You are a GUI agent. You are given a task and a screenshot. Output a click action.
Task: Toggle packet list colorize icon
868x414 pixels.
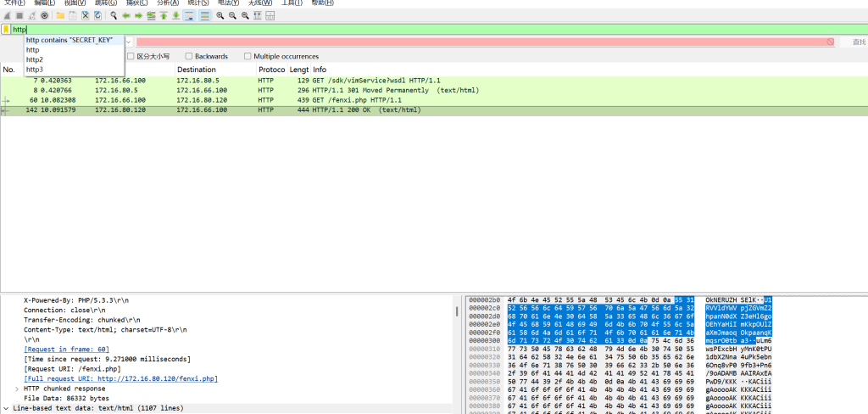pos(205,15)
